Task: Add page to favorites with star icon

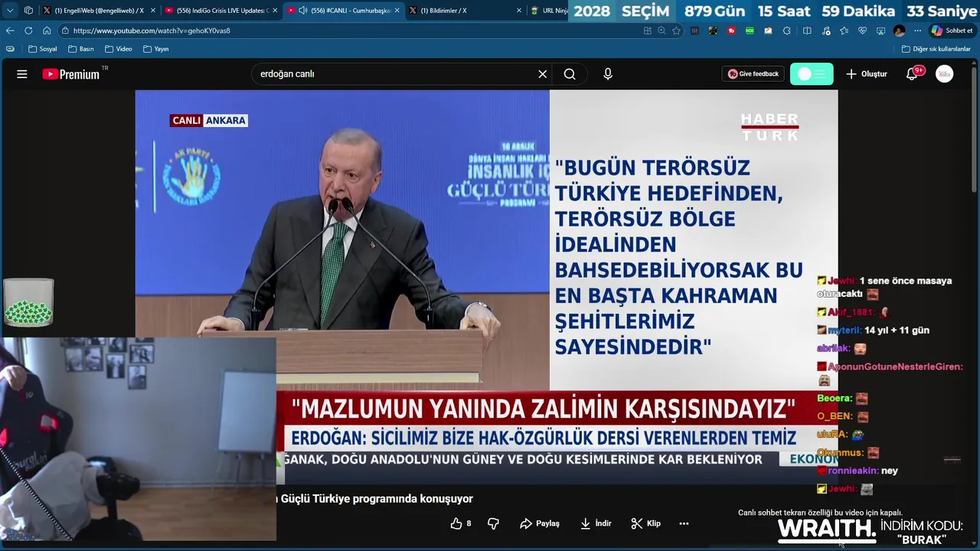Action: point(676,31)
